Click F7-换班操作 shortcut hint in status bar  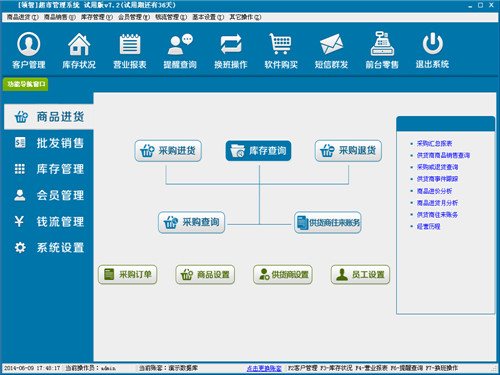(442, 368)
